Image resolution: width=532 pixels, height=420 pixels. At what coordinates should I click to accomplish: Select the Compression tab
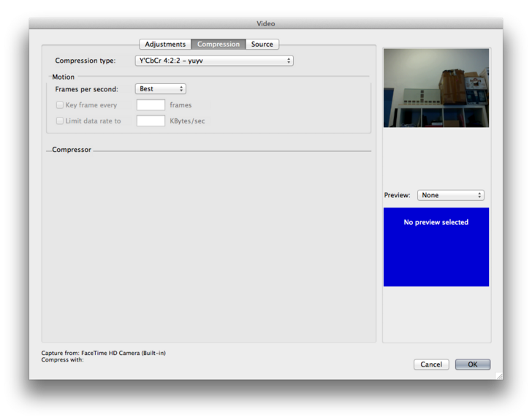pyautogui.click(x=218, y=44)
